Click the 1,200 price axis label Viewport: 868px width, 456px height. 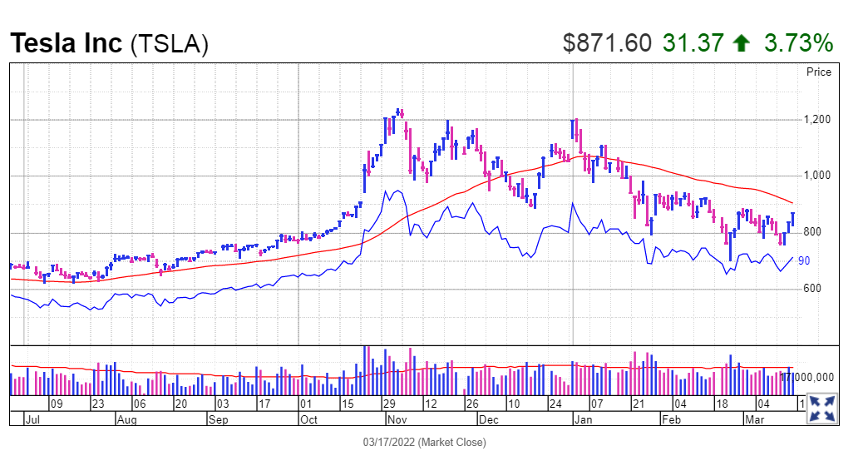point(817,120)
